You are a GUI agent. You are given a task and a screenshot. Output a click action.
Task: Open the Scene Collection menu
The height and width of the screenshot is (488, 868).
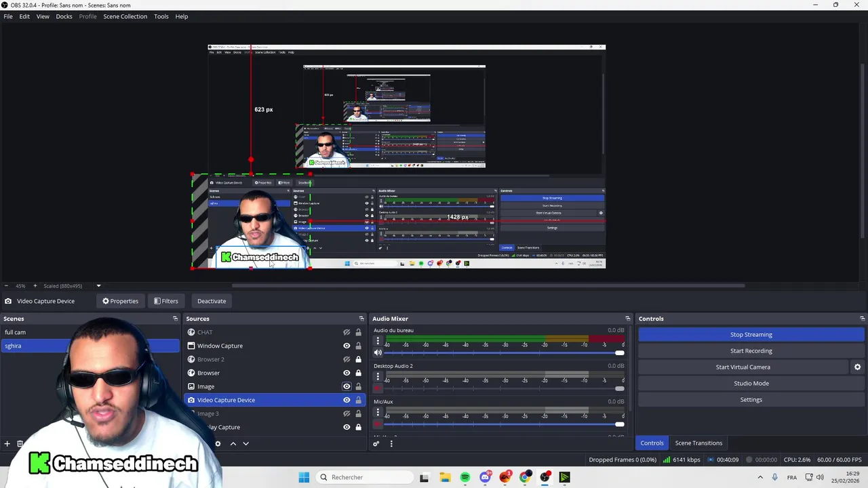[x=125, y=16]
